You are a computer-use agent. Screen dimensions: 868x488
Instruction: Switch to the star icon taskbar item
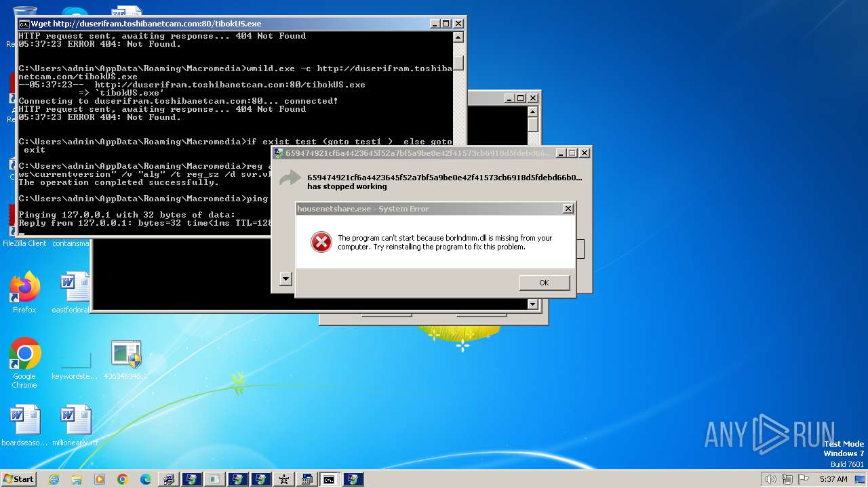[x=283, y=479]
